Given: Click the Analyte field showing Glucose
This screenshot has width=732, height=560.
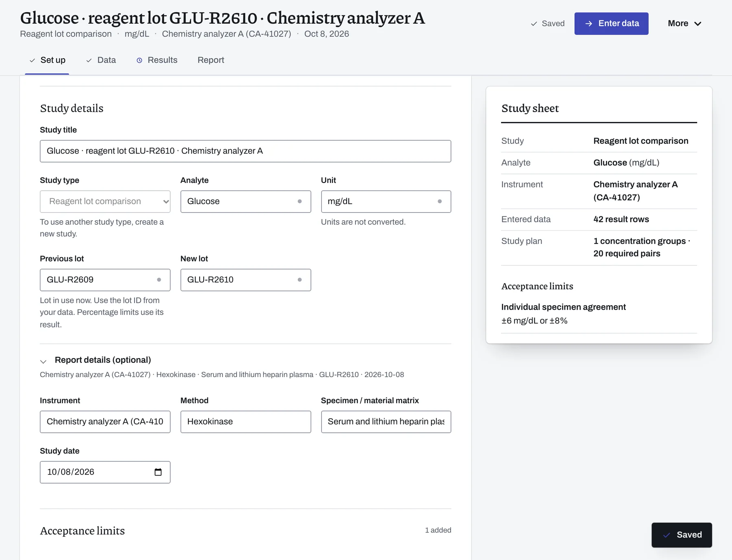Looking at the screenshot, I should pos(246,202).
